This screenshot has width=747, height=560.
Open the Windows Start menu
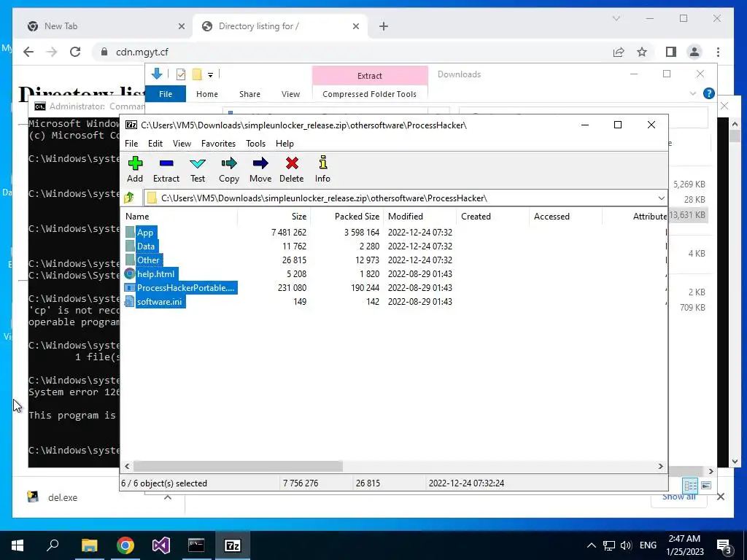[18, 545]
